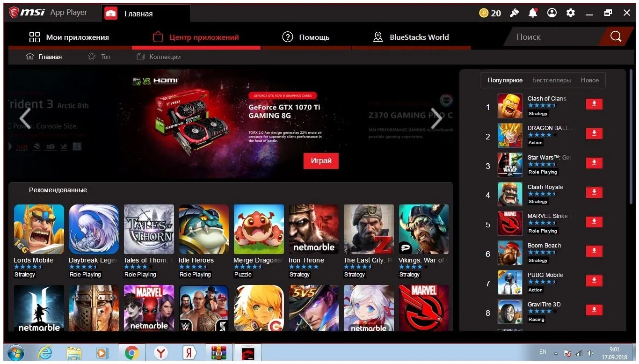Switch list to Бестселлеры

coord(552,80)
